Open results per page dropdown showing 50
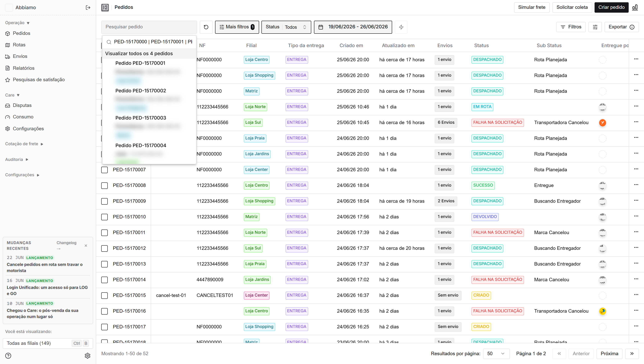644x364 pixels. [x=496, y=353]
